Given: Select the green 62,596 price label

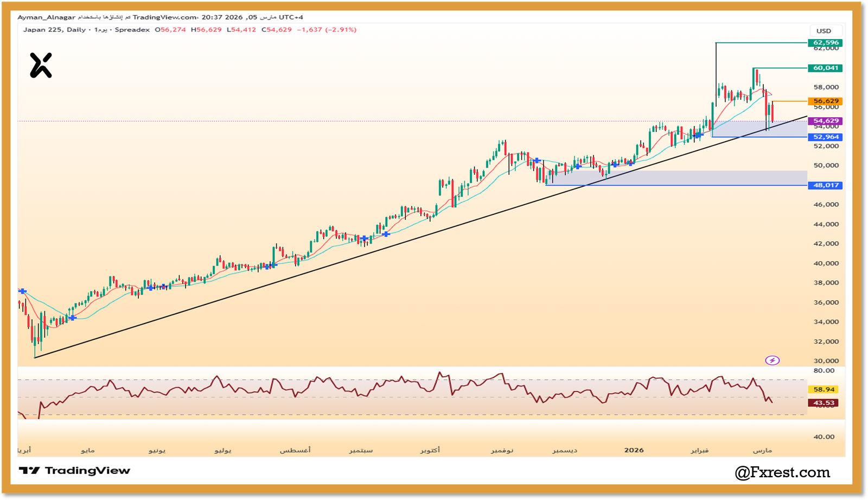Looking at the screenshot, I should tap(825, 42).
